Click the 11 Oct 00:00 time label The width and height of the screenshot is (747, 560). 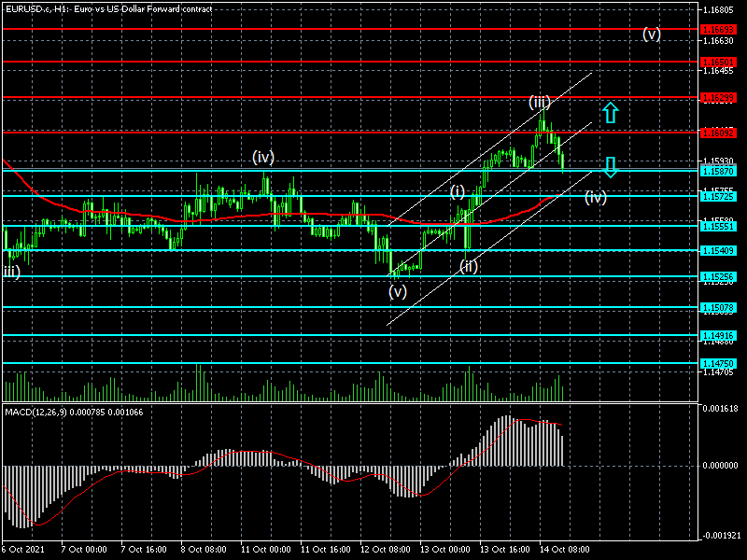(x=265, y=550)
